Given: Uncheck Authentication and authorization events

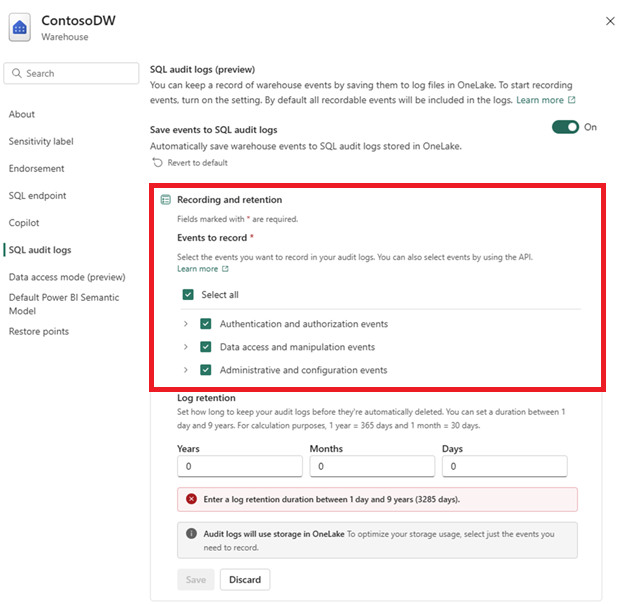Looking at the screenshot, I should click(206, 324).
